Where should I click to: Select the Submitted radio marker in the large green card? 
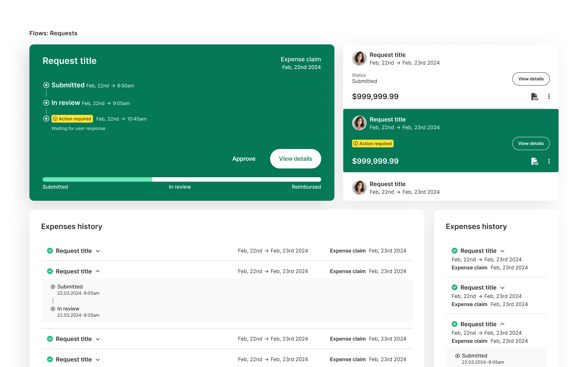[46, 85]
